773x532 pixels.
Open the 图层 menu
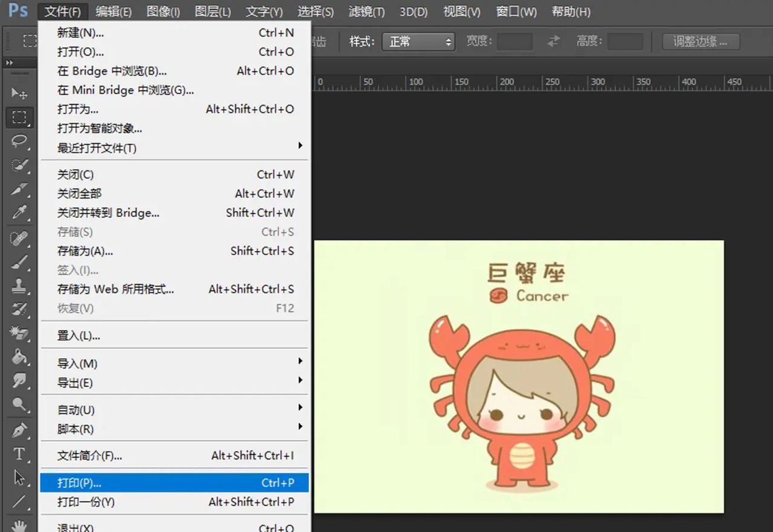tap(213, 11)
